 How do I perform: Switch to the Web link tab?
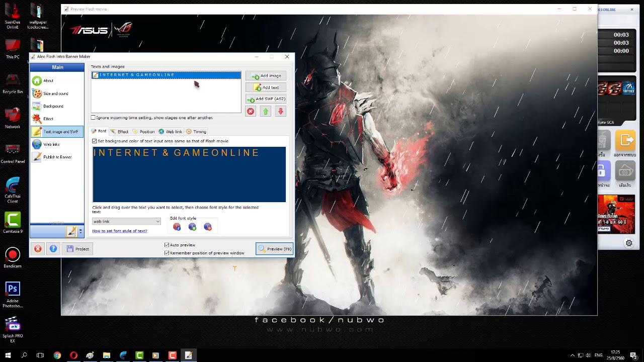point(171,132)
